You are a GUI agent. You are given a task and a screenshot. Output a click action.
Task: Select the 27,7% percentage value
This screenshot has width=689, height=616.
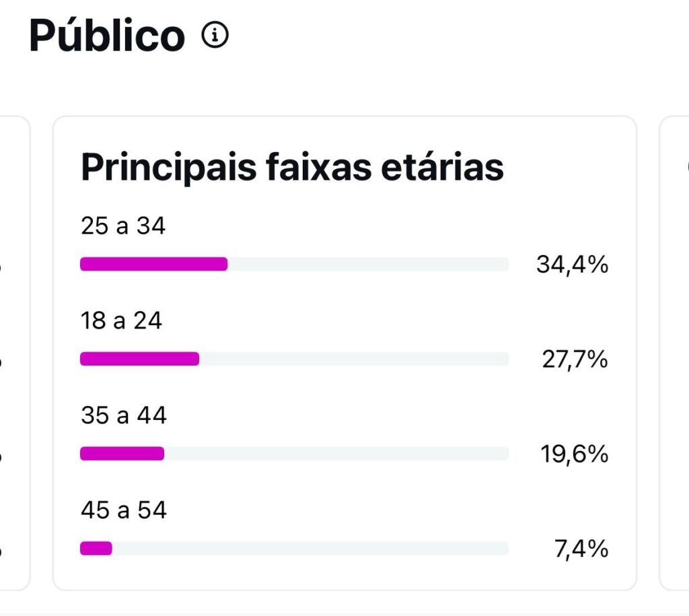click(575, 360)
